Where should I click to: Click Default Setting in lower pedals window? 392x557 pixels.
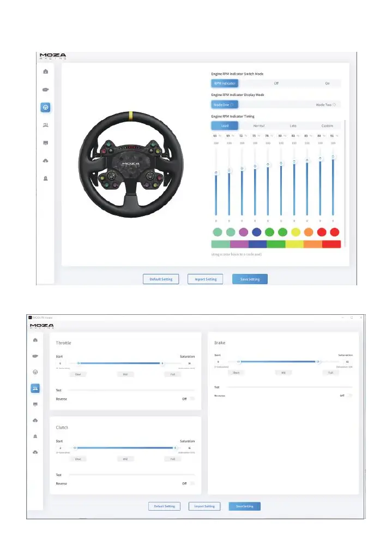(x=165, y=506)
